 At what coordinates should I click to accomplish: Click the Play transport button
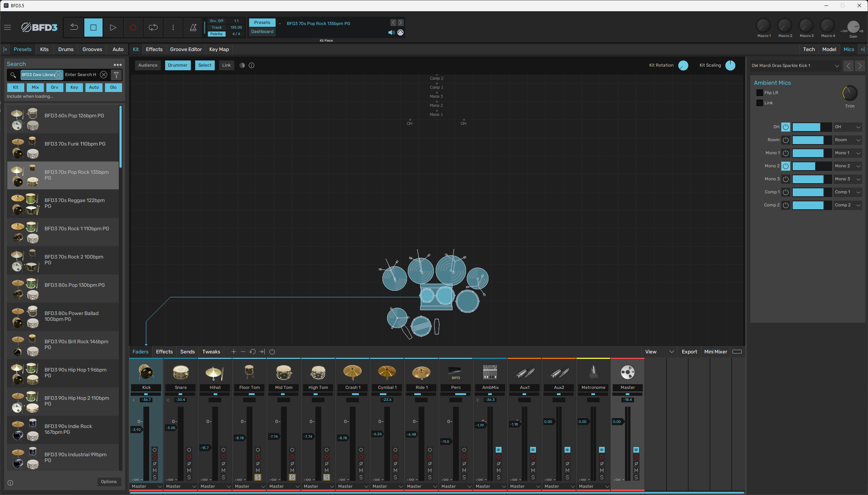pos(113,28)
